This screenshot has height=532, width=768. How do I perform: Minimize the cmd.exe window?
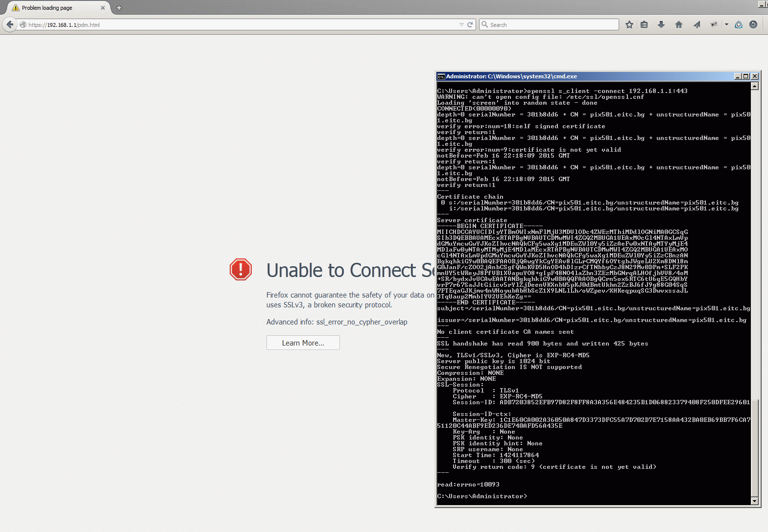[x=738, y=76]
